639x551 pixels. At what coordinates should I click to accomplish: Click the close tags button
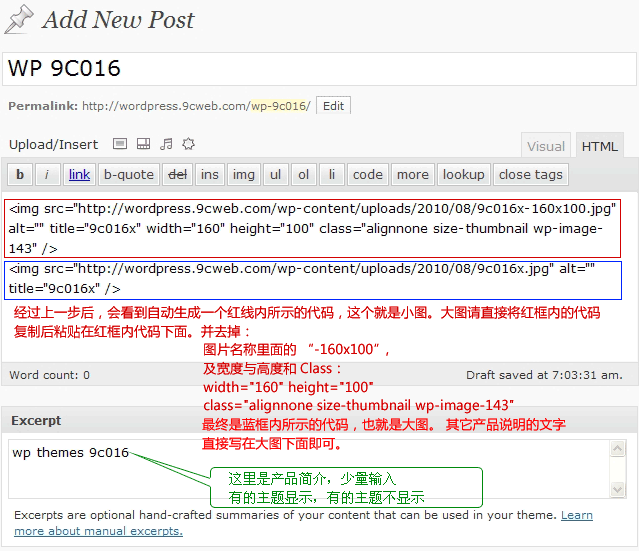(x=531, y=174)
